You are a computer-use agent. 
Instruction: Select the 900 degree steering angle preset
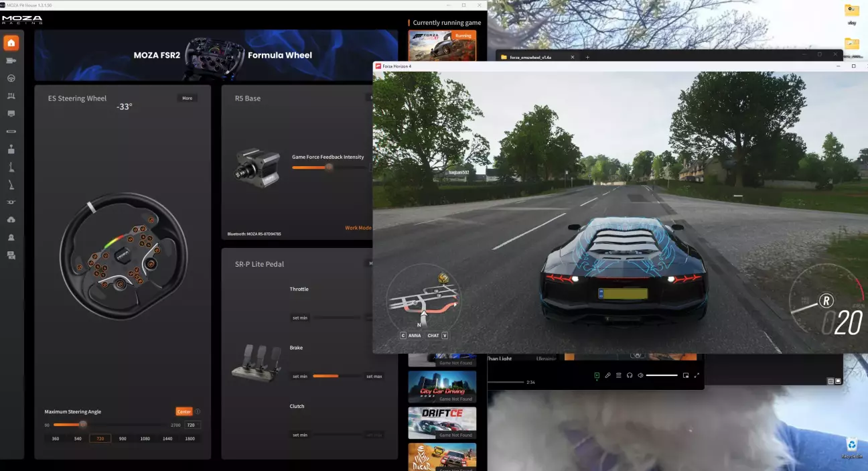123,438
